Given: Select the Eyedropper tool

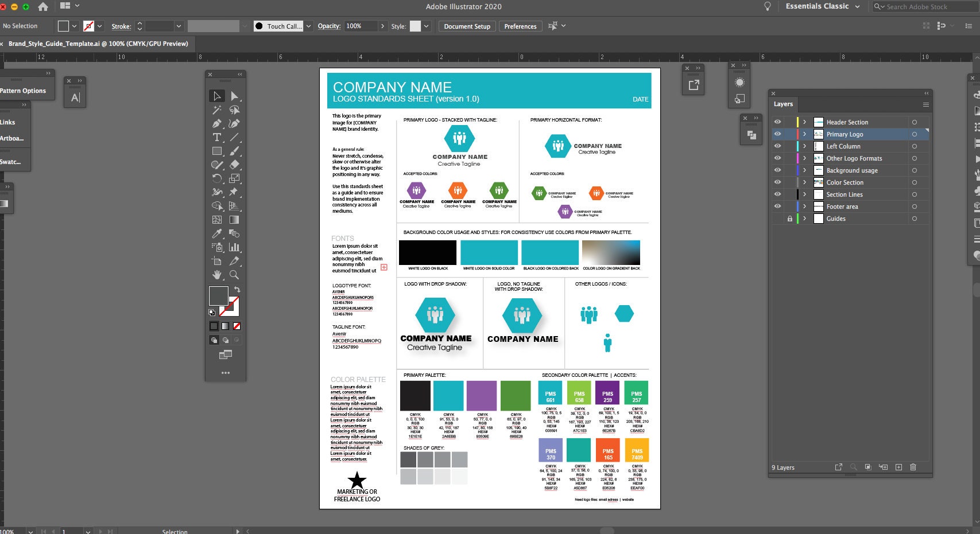Looking at the screenshot, I should coord(216,233).
